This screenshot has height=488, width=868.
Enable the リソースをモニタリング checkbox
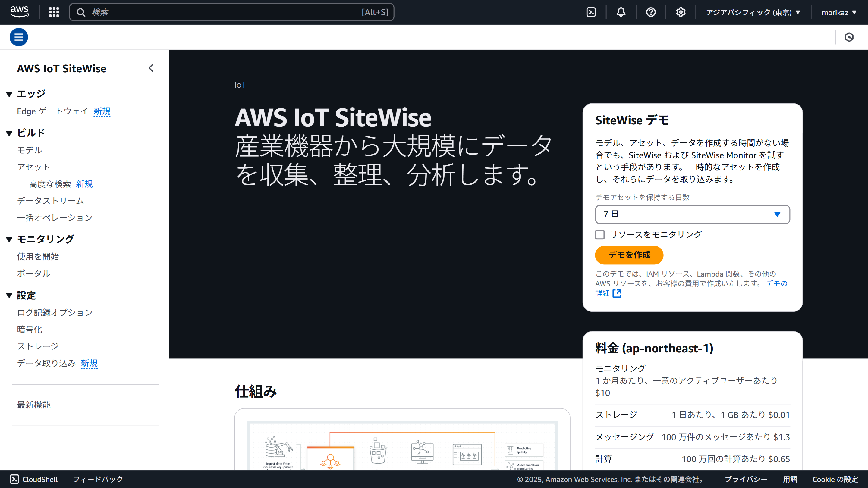click(x=600, y=234)
